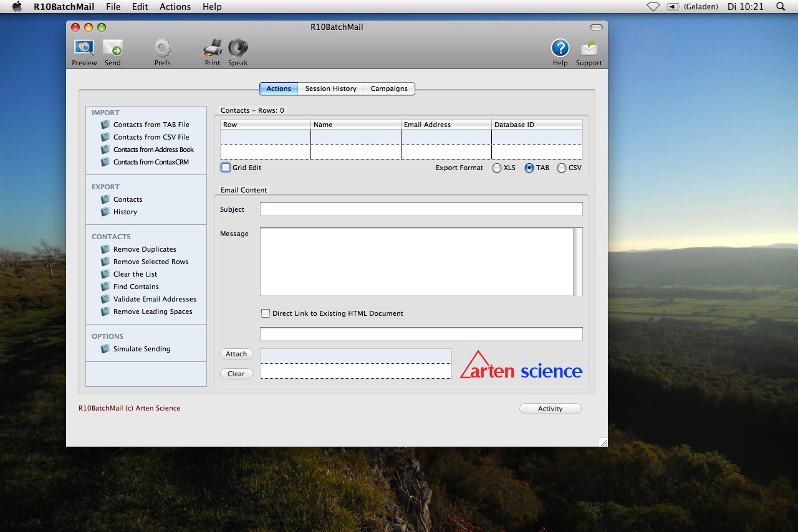
Task: Select TAB export format
Action: click(x=529, y=168)
